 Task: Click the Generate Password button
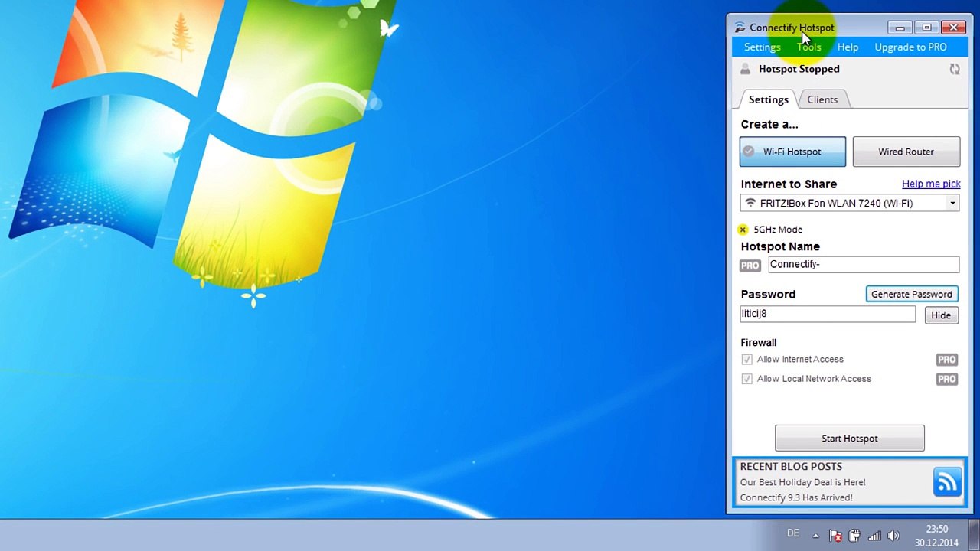[x=911, y=294]
